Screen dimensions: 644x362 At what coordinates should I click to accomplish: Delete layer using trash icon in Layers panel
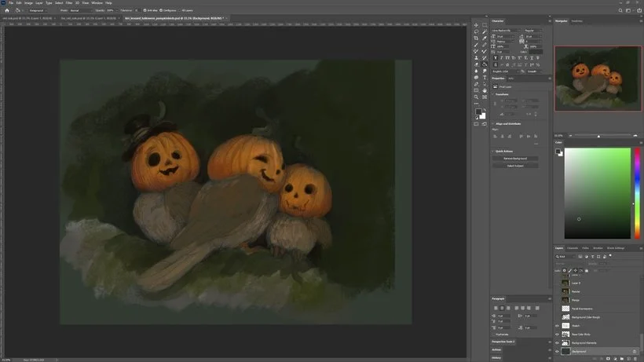[635, 359]
